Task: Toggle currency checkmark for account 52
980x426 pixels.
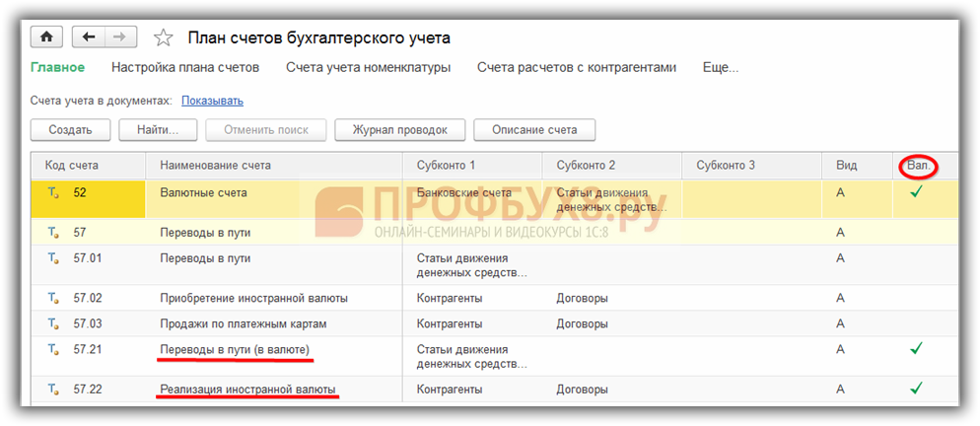Action: pyautogui.click(x=916, y=193)
